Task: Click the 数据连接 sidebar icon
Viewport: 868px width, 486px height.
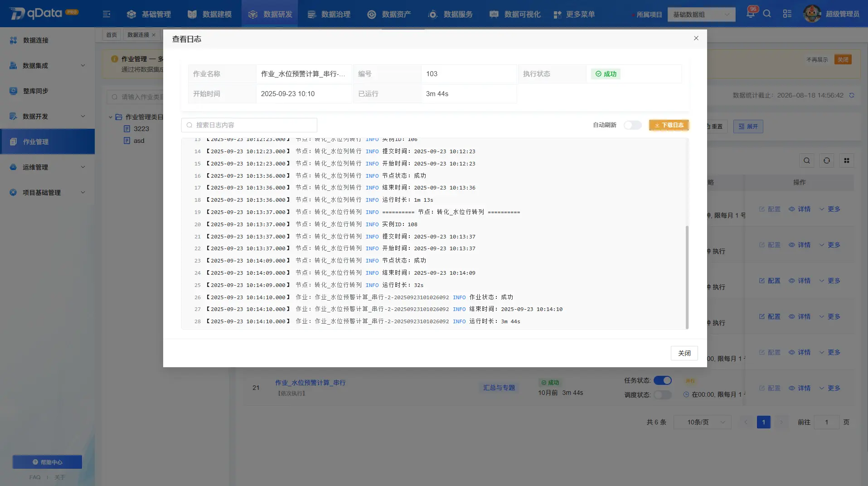Action: coord(13,40)
